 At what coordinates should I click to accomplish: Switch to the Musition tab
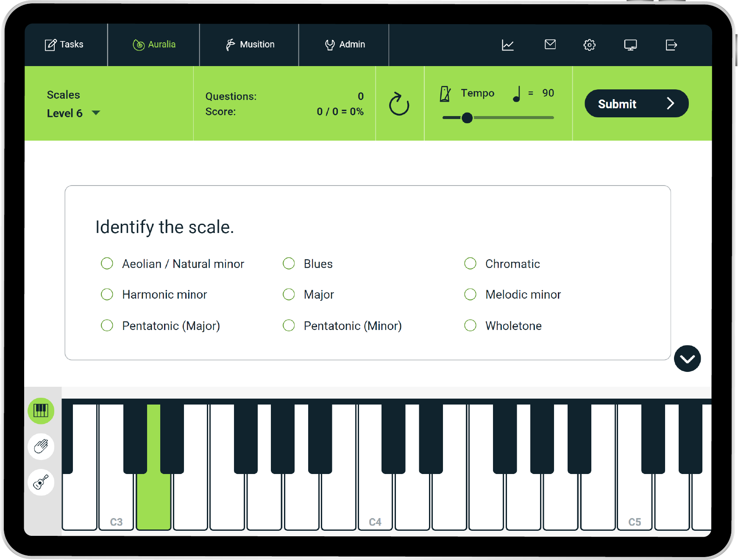(249, 44)
